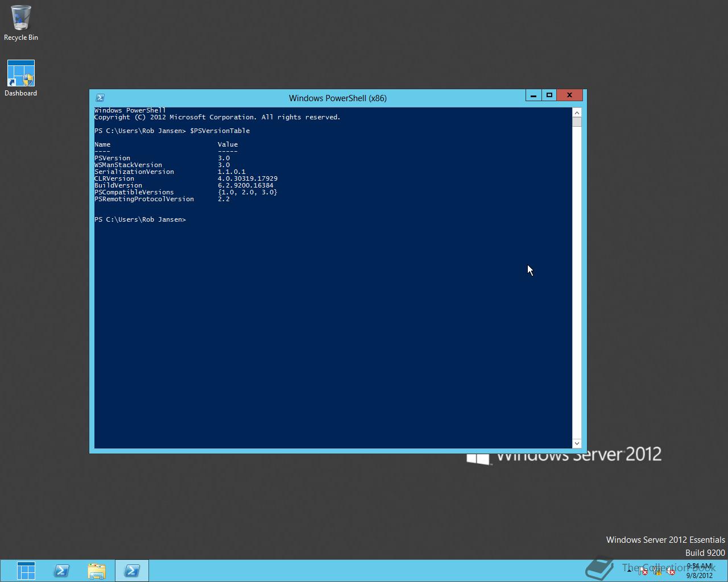Click the value {1.0, 2.0, 3.0}

pos(247,192)
